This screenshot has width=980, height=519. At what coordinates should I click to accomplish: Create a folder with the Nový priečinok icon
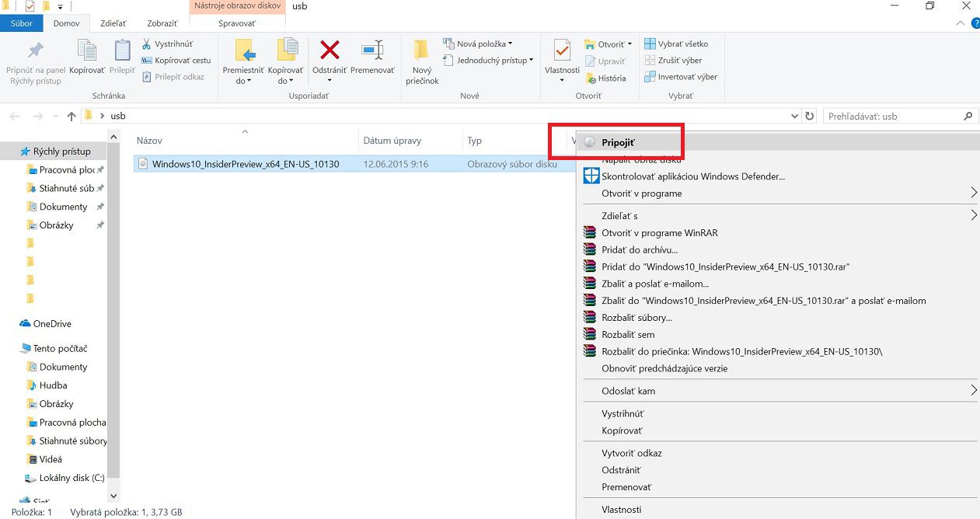(421, 51)
